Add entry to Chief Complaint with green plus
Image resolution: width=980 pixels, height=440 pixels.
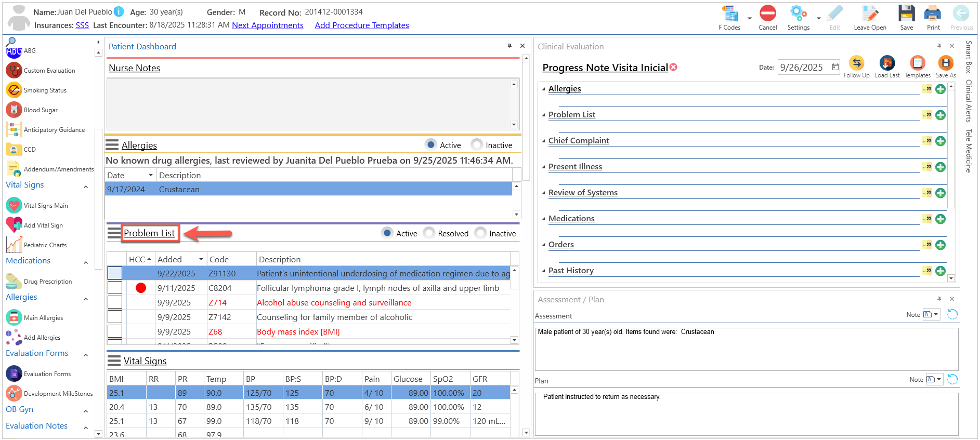click(x=940, y=141)
